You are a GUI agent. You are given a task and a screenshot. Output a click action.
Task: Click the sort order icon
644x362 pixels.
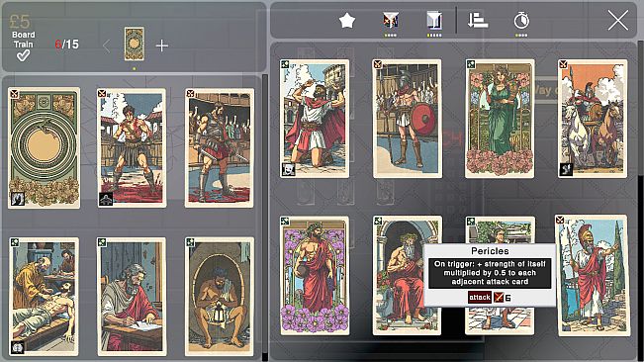pos(478,20)
